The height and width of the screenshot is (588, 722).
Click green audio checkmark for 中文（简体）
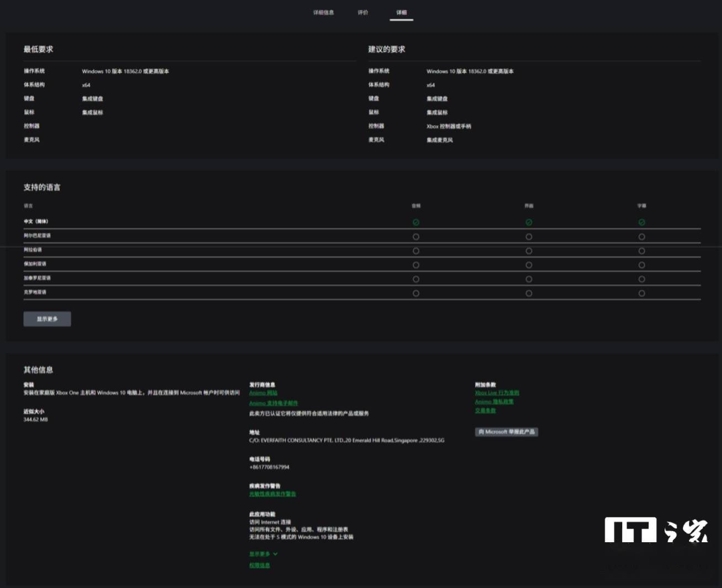point(416,222)
